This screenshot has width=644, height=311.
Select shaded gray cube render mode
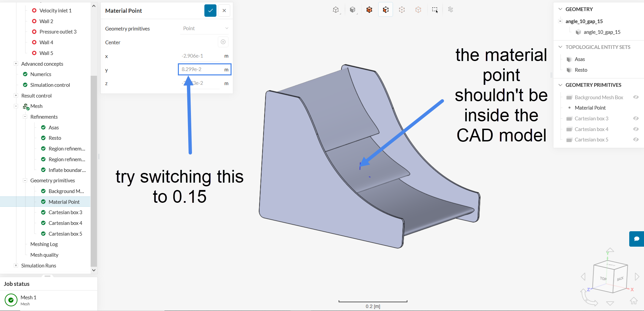pos(352,10)
